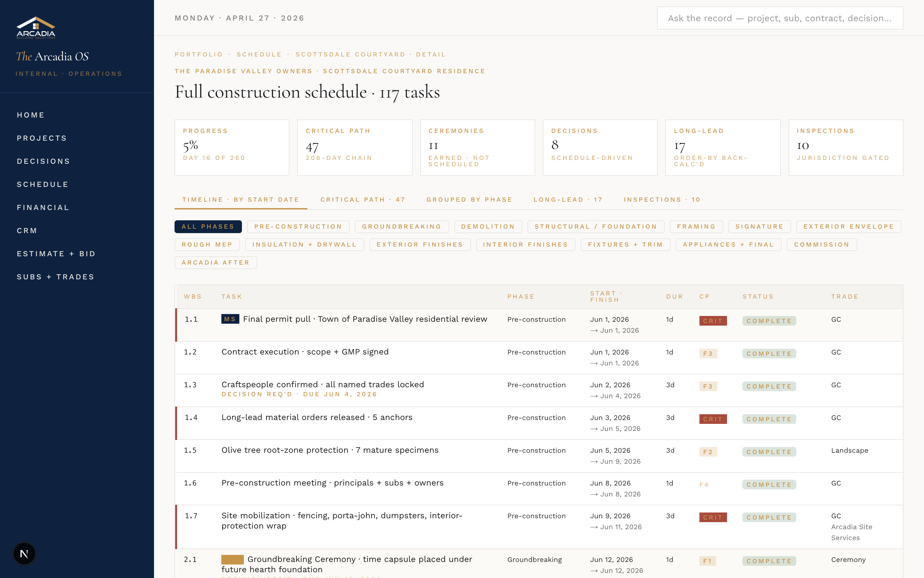The image size is (924, 578).
Task: Switch to Critical Path · 47 tab
Action: [x=362, y=199]
